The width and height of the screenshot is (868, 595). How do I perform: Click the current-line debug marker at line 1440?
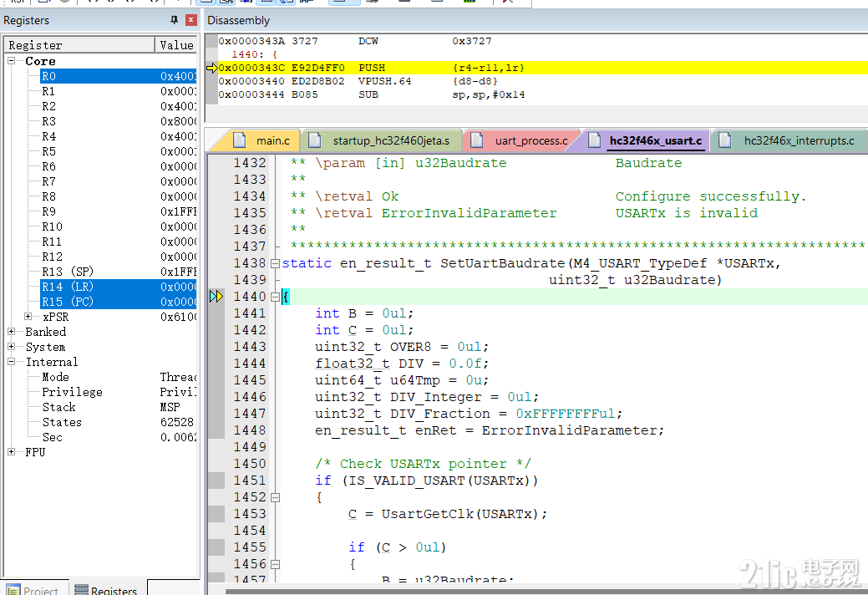pyautogui.click(x=216, y=297)
